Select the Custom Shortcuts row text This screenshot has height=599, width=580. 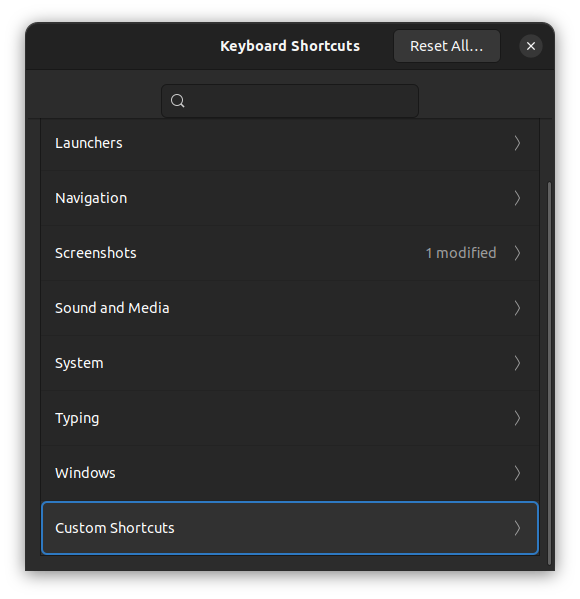[115, 528]
